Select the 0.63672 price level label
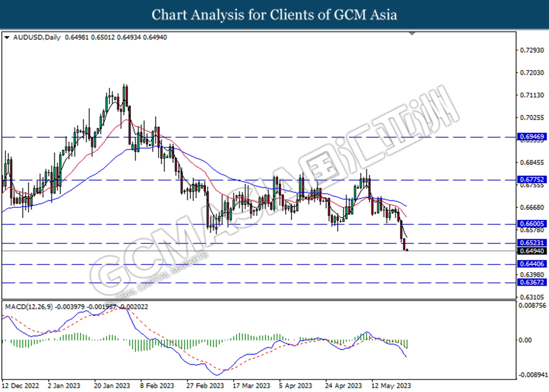The height and width of the screenshot is (392, 549). [532, 282]
